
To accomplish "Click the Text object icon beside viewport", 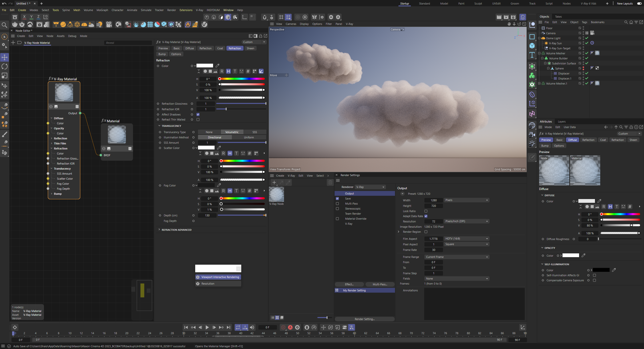I will (532, 55).
